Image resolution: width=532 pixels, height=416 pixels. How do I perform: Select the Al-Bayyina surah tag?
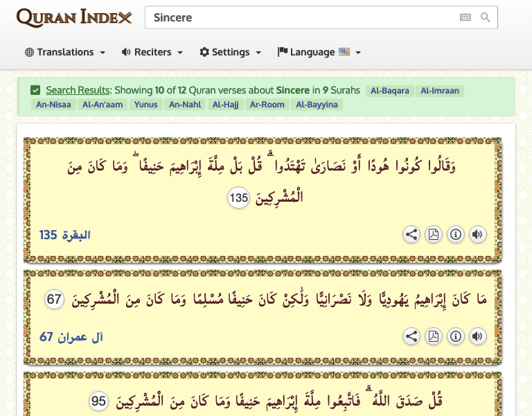tap(317, 105)
